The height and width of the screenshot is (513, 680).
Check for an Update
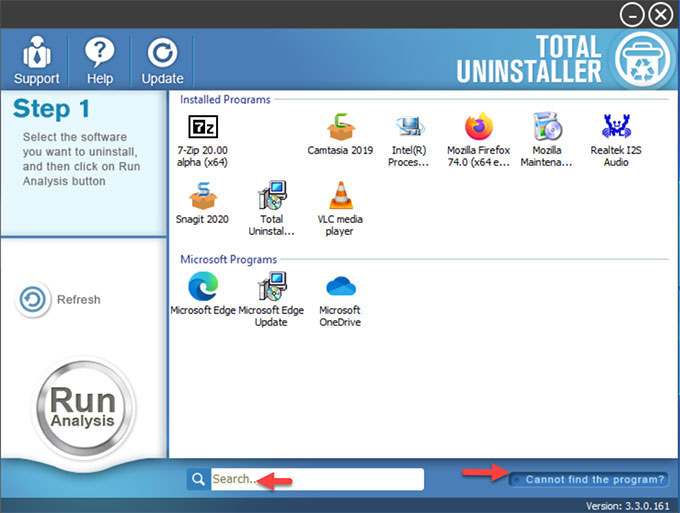(162, 60)
